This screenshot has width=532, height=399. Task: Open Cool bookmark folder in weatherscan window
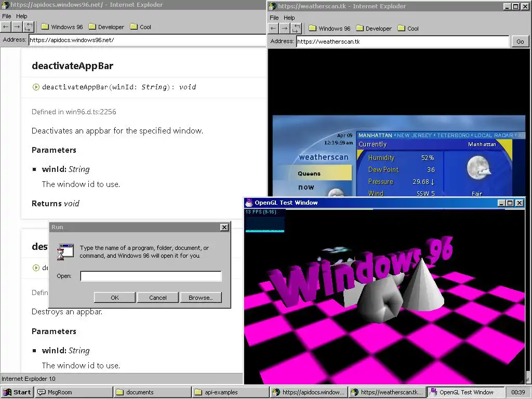click(x=408, y=29)
